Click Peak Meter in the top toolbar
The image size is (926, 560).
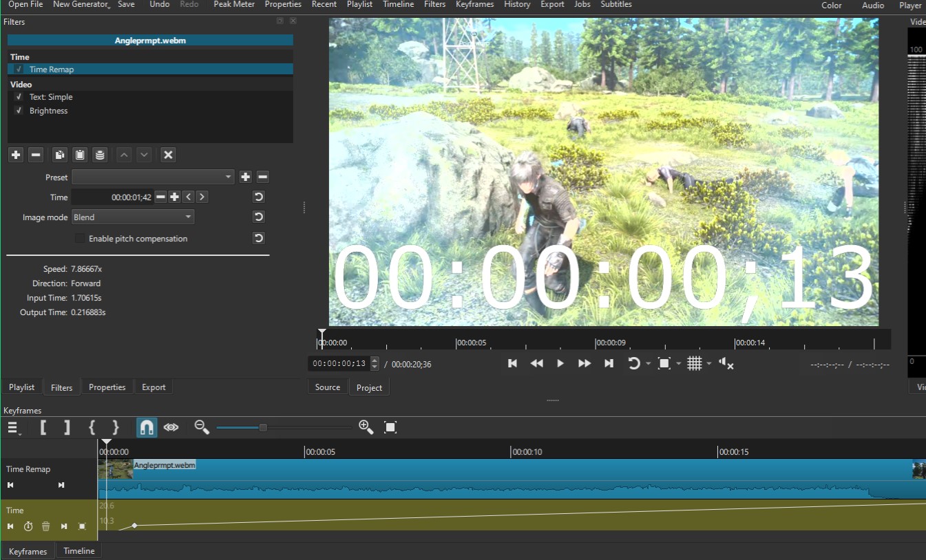click(234, 5)
